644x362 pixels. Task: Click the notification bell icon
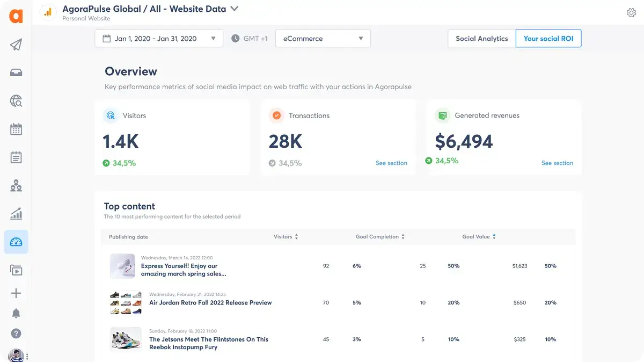pyautogui.click(x=16, y=313)
